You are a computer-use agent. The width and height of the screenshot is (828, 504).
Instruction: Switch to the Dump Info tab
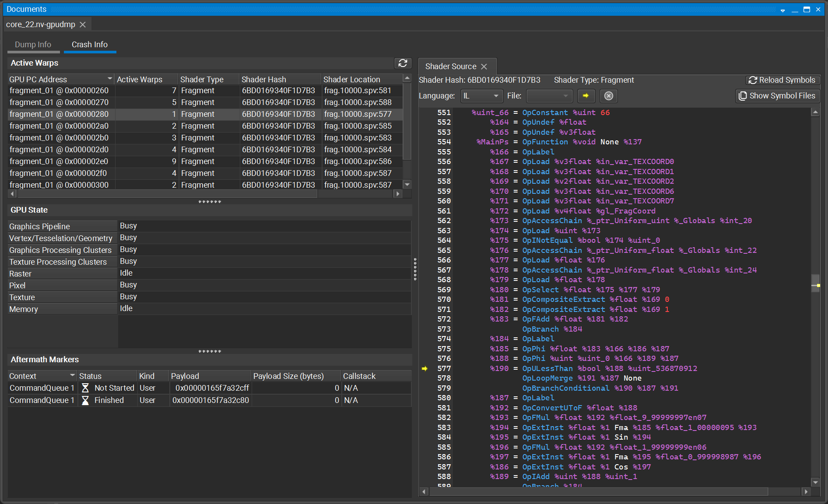[x=33, y=45]
